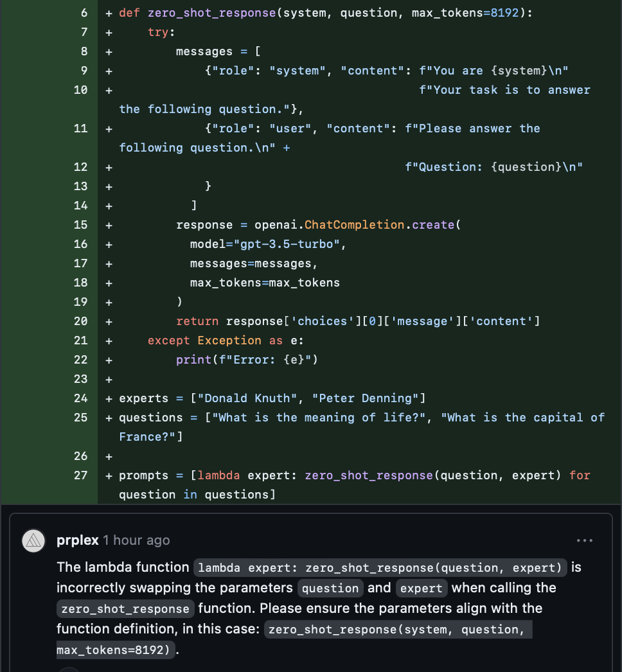Click the plus marker on line 23
622x672 pixels.
[x=109, y=379]
